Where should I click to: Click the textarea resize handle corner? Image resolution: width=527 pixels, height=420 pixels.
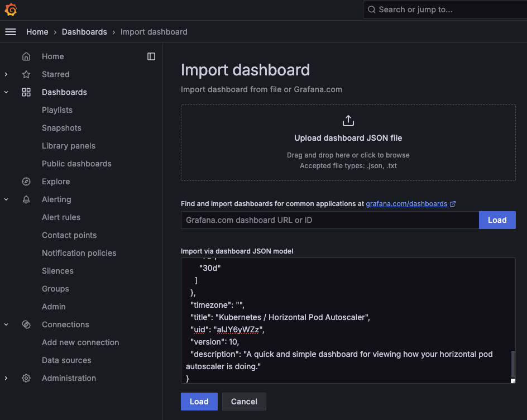coord(513,381)
